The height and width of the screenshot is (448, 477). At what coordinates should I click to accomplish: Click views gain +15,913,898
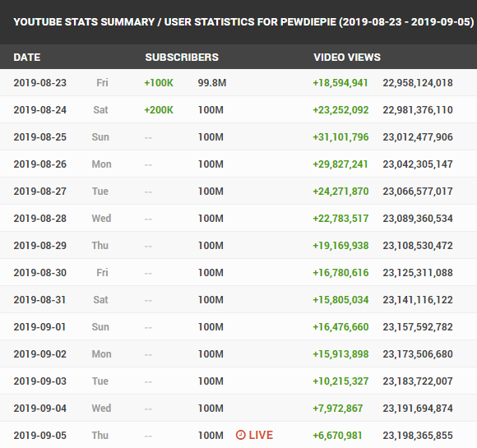[x=340, y=353]
